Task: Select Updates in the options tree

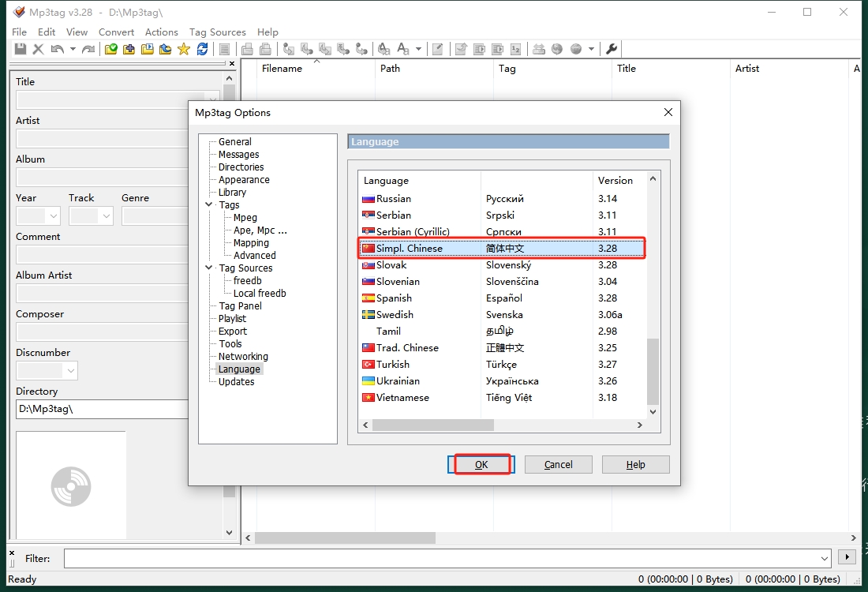Action: point(237,382)
